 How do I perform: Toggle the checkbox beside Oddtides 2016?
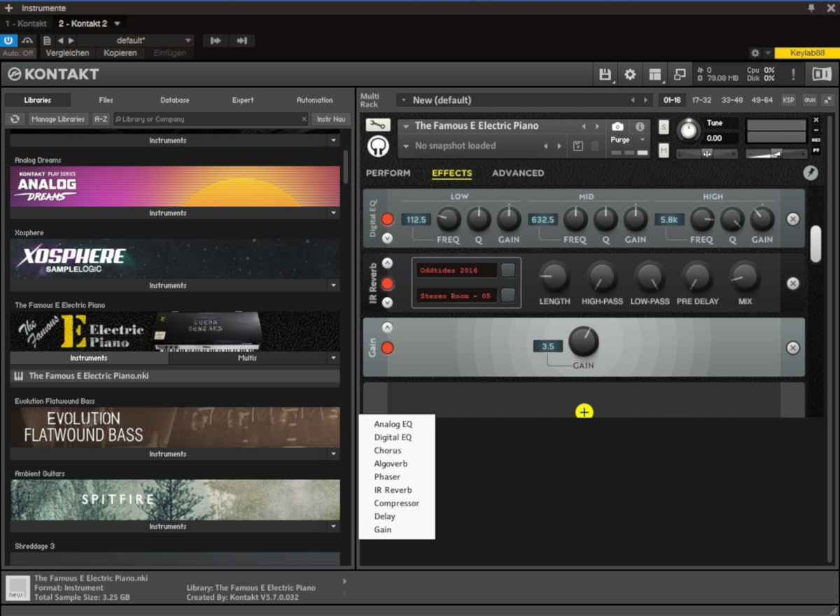coord(508,270)
